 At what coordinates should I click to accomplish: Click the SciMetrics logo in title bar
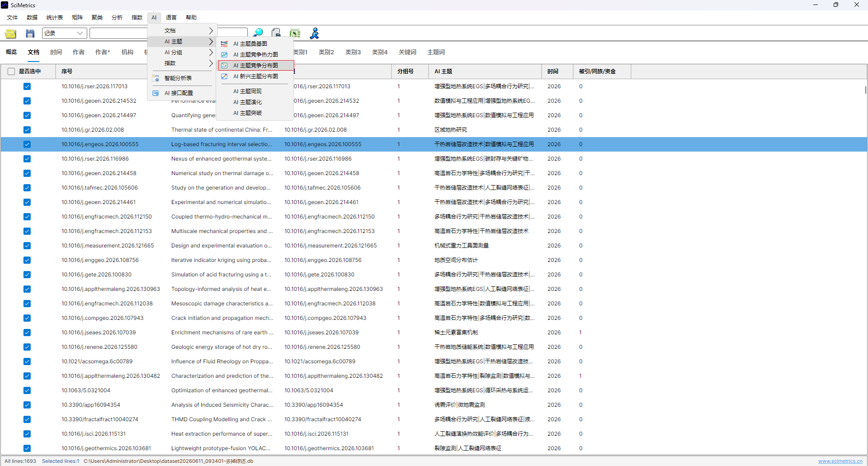5,5
